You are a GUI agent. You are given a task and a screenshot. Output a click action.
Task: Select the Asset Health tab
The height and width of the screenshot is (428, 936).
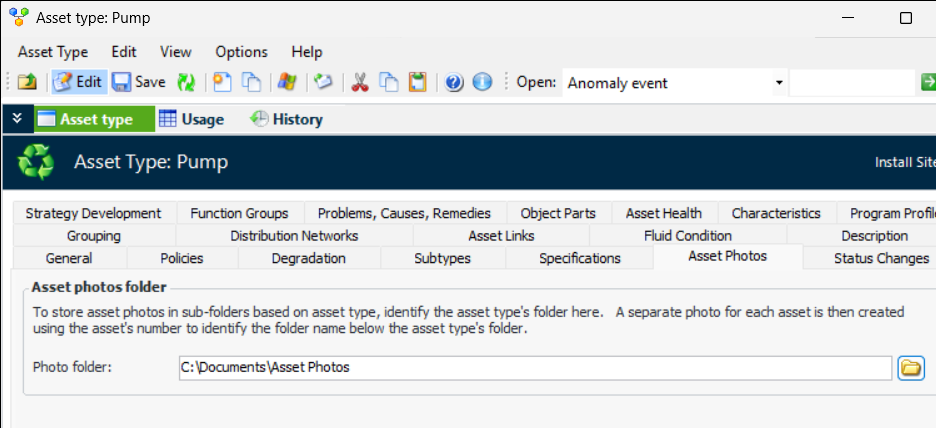point(663,213)
